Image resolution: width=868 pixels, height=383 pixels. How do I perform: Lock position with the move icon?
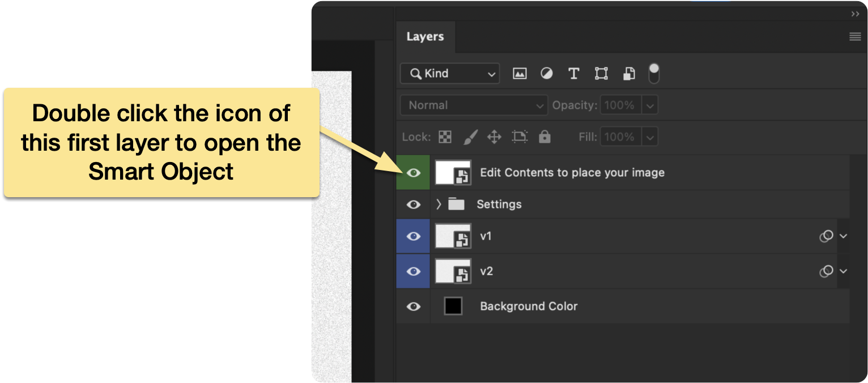click(x=494, y=137)
